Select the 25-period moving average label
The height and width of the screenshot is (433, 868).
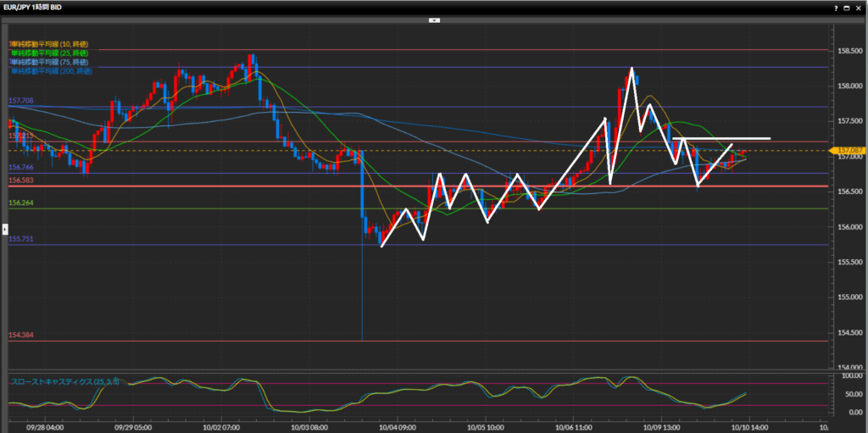(x=48, y=53)
